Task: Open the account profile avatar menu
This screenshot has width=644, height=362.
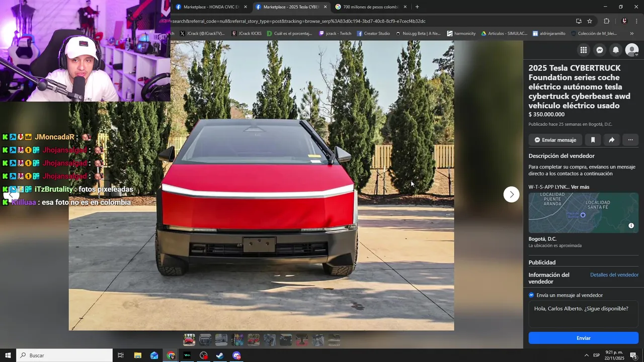Action: pos(632,50)
